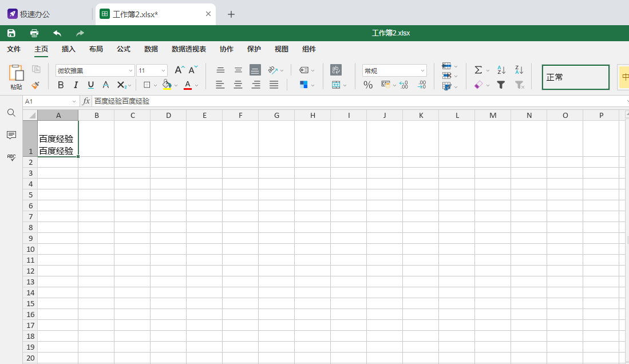Click the text orientation icon

point(273,70)
